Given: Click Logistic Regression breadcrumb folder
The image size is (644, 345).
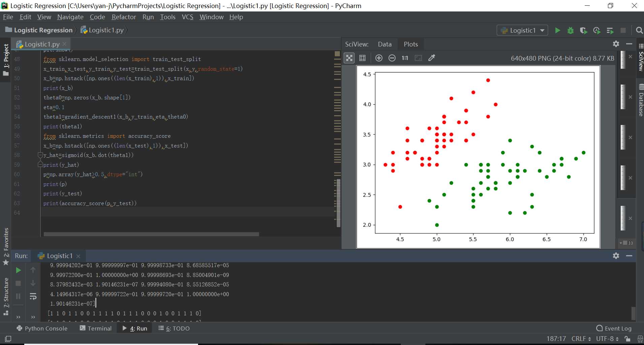Looking at the screenshot, I should point(39,30).
